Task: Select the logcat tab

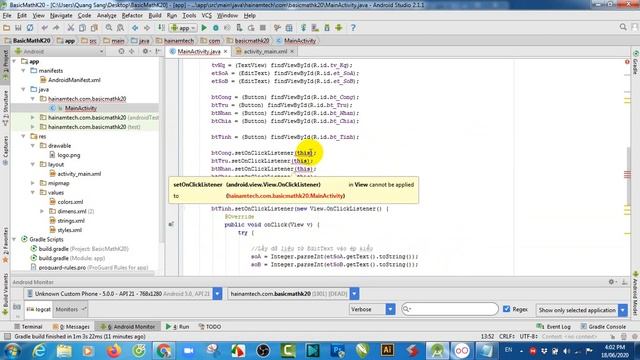Action: [39, 309]
